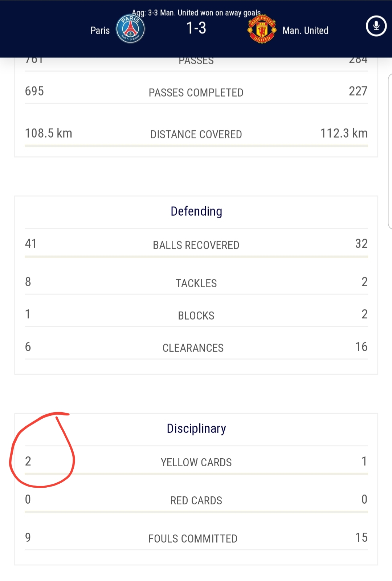This screenshot has height=581, width=392.
Task: Tap the FOULS COMMITTED stat label
Action: [x=193, y=539]
